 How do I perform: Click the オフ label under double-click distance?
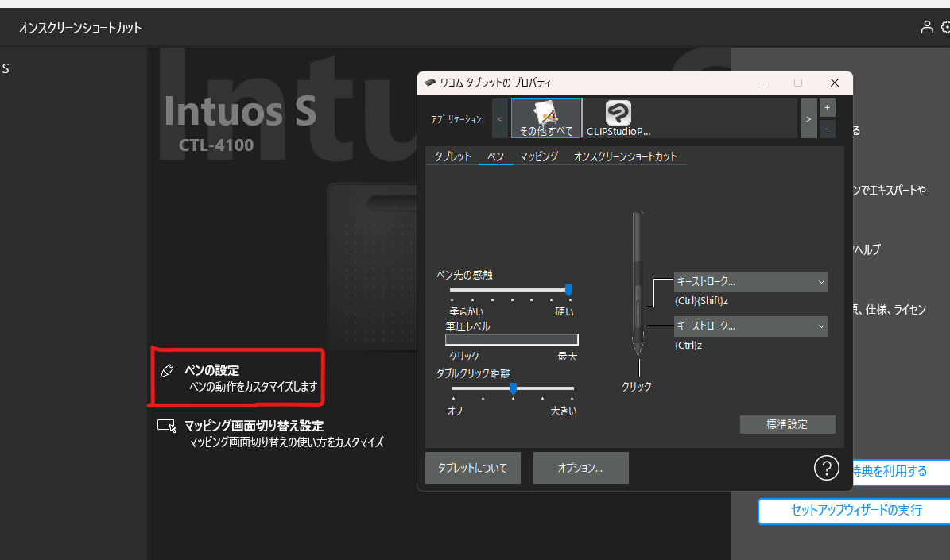pyautogui.click(x=455, y=411)
